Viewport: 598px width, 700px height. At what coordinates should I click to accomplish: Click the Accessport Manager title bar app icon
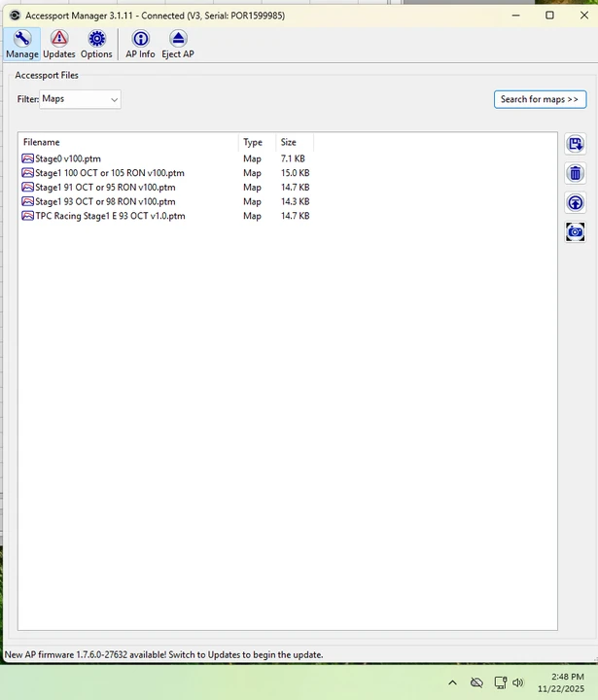tap(15, 16)
